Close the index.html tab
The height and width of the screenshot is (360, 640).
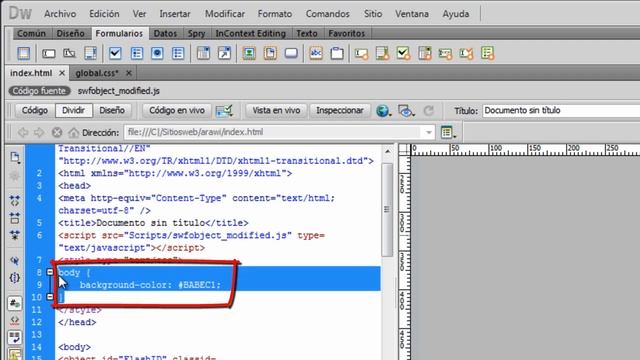[62, 73]
